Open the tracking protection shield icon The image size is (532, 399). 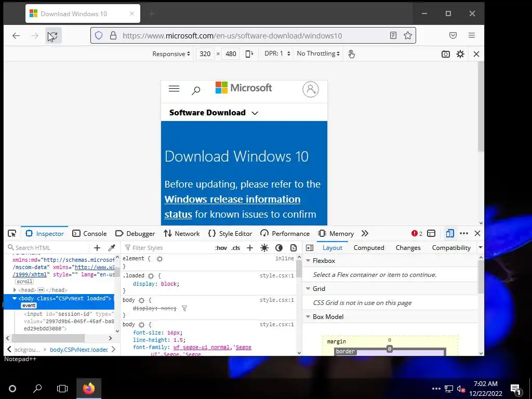tap(99, 36)
